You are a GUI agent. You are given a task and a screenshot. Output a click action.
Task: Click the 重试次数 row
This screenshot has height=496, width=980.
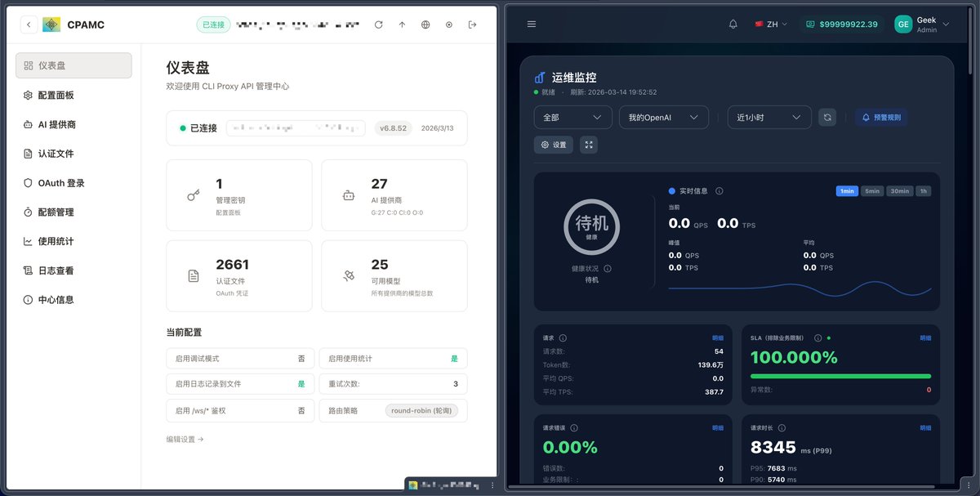(x=393, y=384)
